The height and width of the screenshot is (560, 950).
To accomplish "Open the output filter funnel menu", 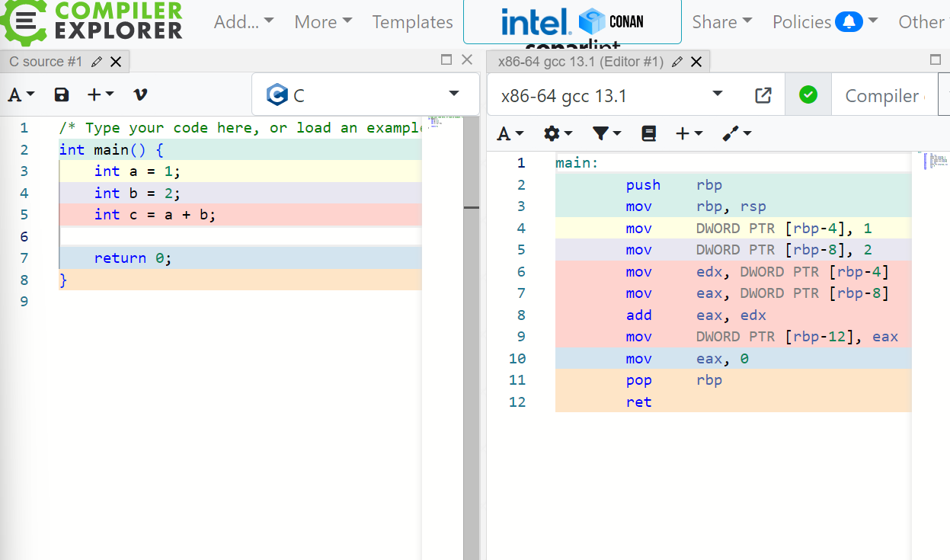I will (607, 134).
